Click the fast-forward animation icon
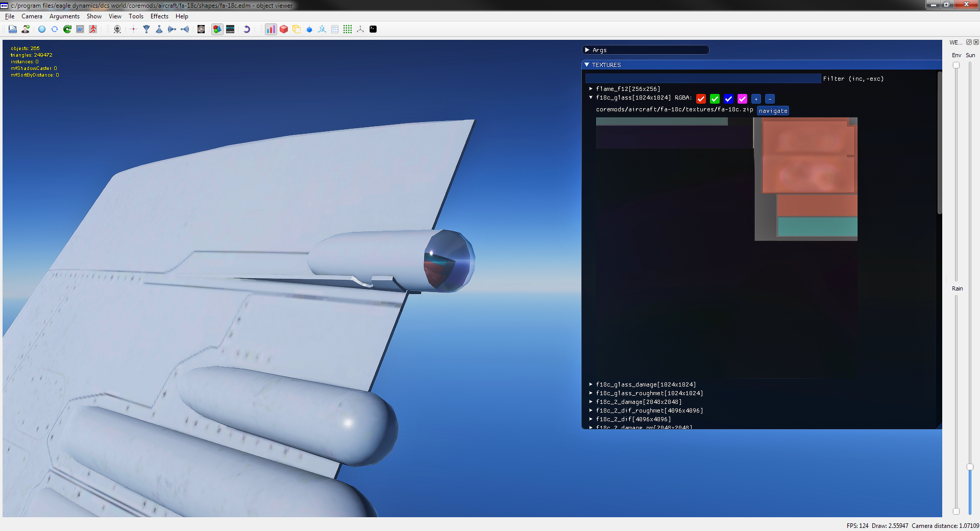This screenshot has height=531, width=980. (x=80, y=29)
